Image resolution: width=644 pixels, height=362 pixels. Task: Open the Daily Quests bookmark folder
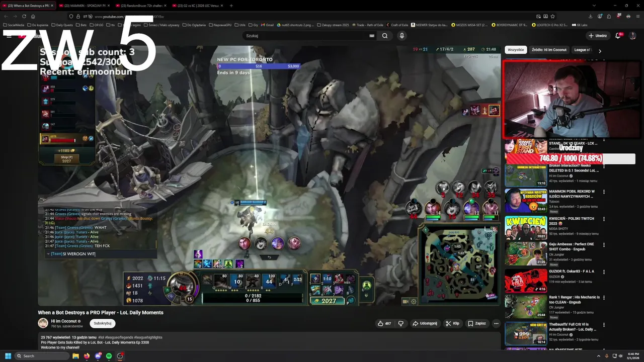62,25
